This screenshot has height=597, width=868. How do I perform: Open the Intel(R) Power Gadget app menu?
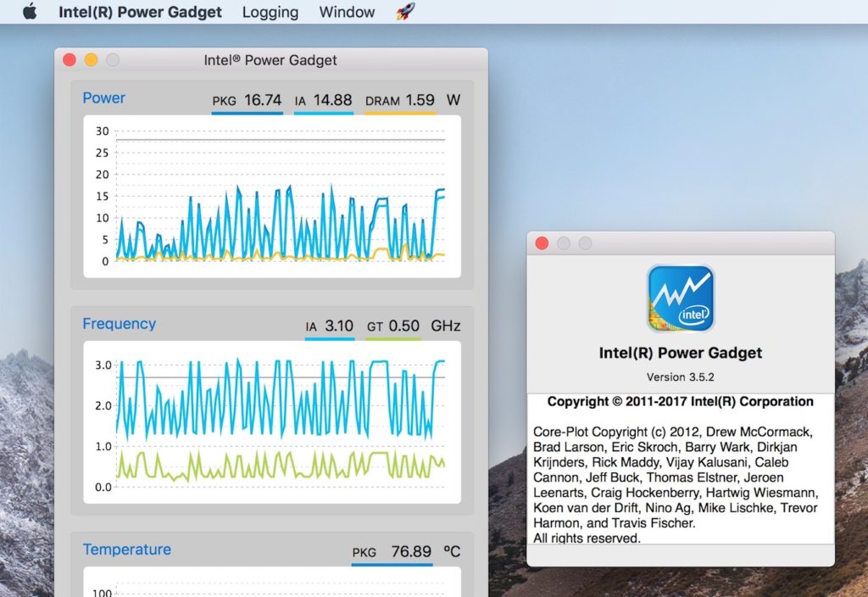[140, 12]
